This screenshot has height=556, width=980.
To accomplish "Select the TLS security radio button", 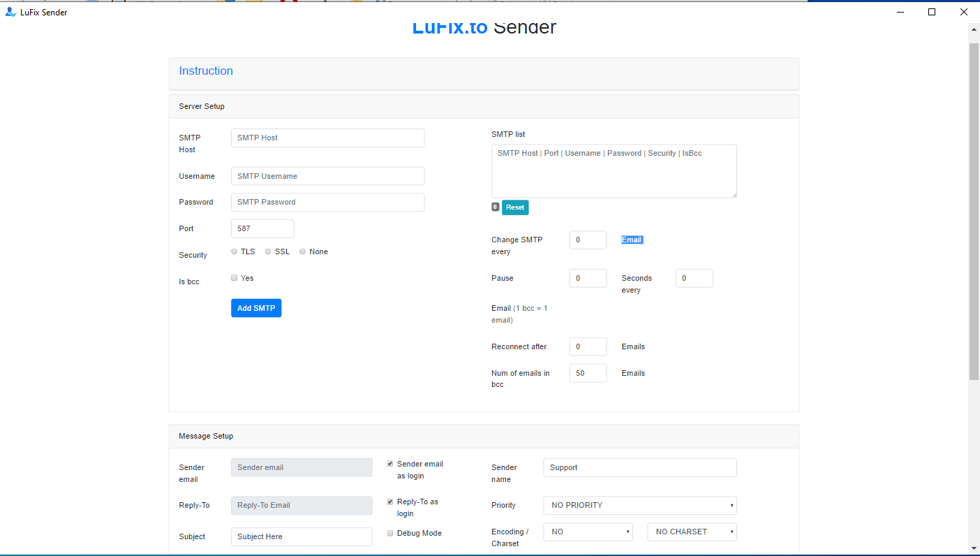I will 235,251.
